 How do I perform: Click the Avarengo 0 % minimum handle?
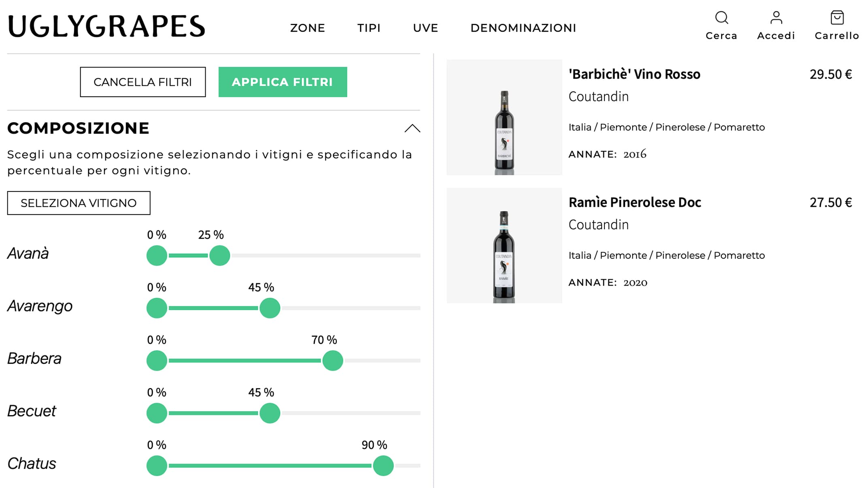157,308
